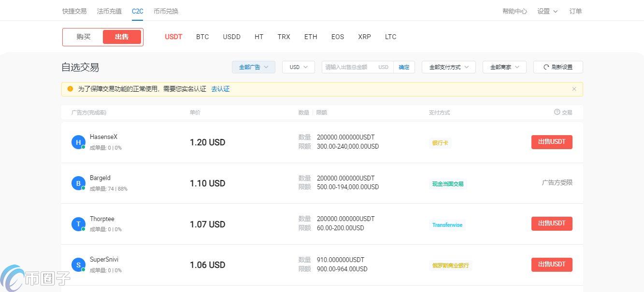Click Bargeld merchant avatar icon

[x=78, y=183]
